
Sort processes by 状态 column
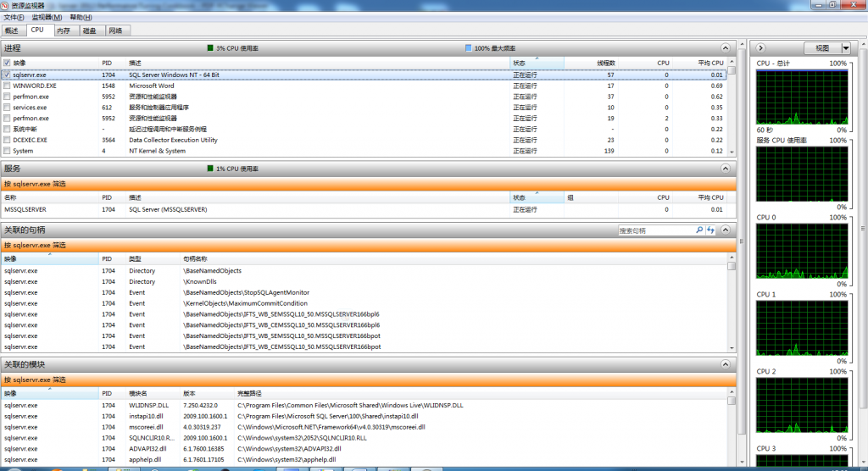(537, 63)
